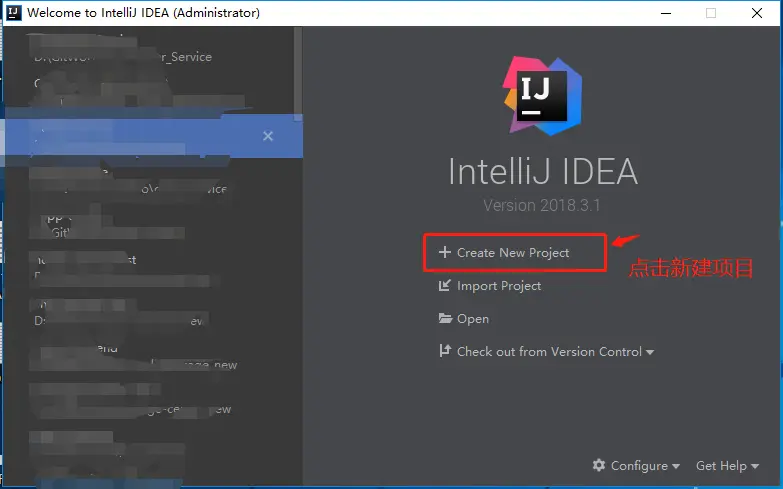Close the Welcome to IntelliJ IDEA window

pyautogui.click(x=757, y=13)
